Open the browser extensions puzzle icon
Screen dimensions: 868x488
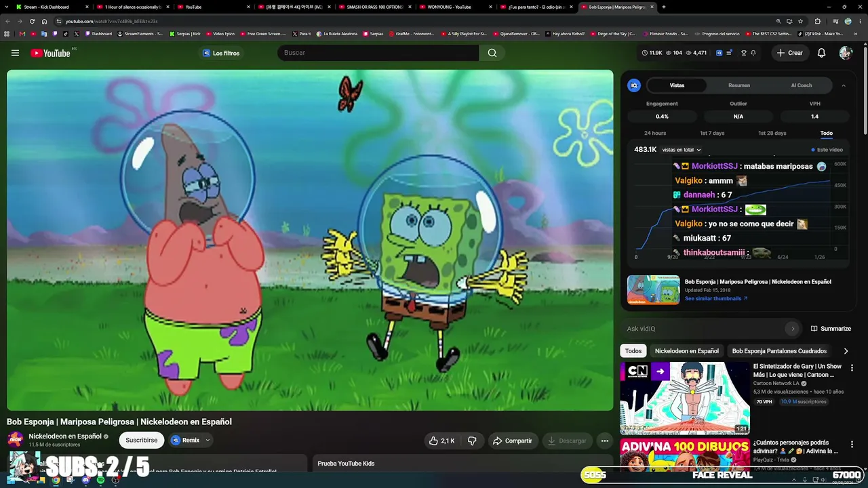(817, 21)
